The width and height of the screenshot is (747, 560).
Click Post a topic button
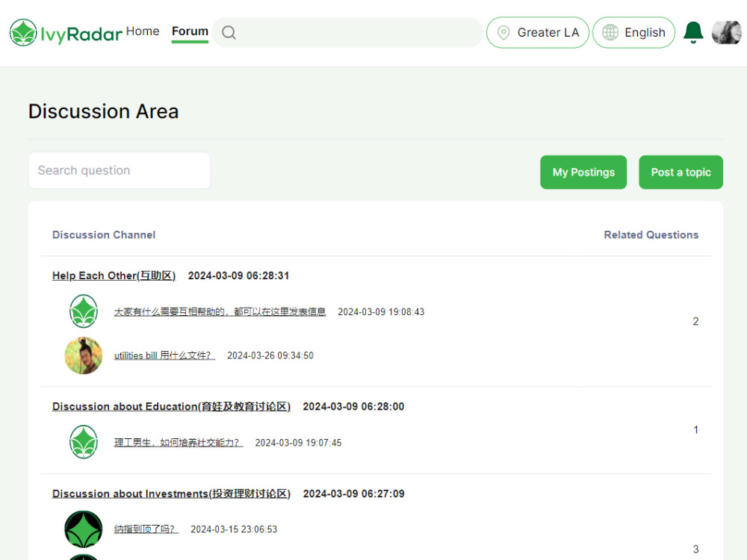(681, 172)
